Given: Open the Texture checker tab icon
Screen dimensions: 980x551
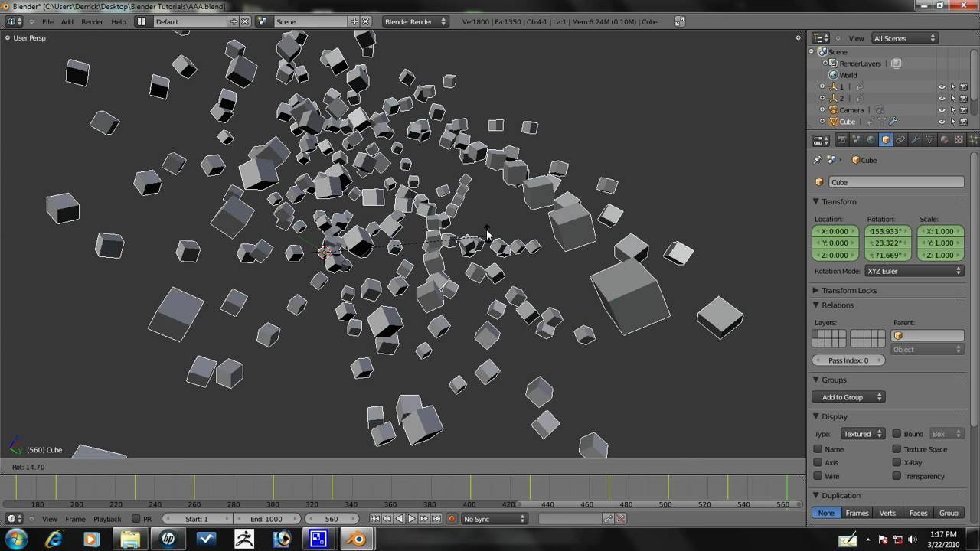Looking at the screenshot, I should click(x=959, y=140).
